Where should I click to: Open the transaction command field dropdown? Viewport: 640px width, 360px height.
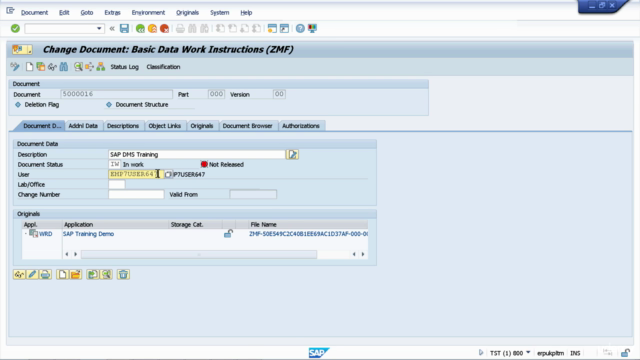[x=99, y=29]
